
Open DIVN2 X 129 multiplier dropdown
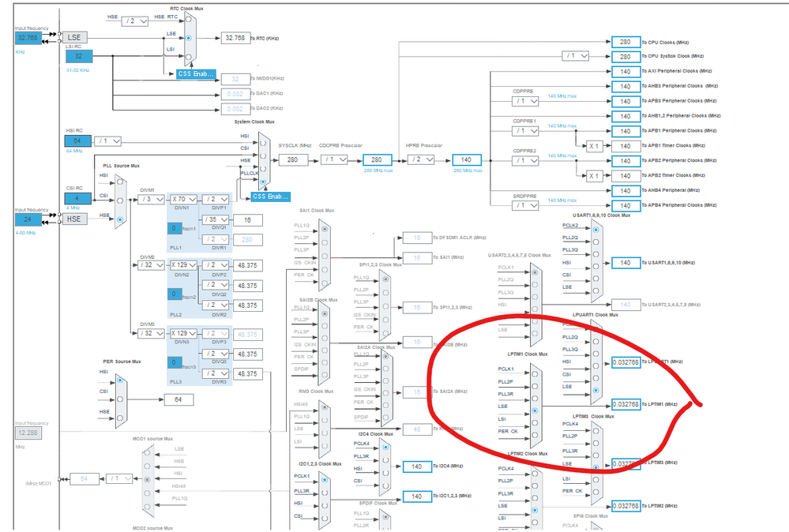pos(184,265)
